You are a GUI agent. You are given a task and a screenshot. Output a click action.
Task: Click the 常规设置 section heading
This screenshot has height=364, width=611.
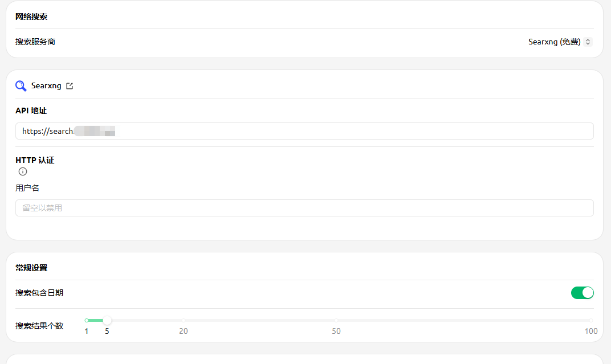coord(31,268)
